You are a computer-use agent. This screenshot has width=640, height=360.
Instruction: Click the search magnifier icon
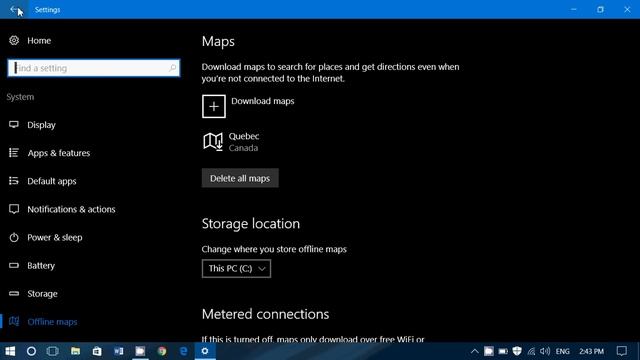[173, 67]
